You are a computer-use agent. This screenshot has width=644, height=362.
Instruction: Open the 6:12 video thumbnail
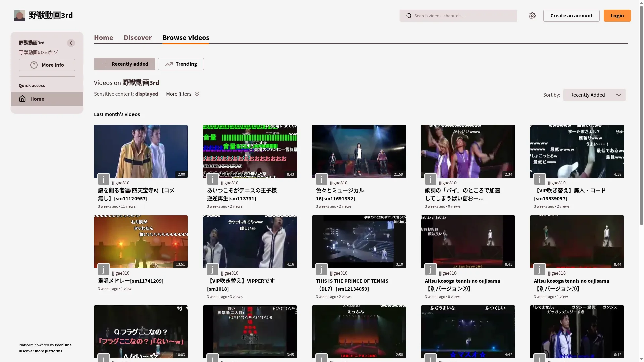[x=577, y=332]
